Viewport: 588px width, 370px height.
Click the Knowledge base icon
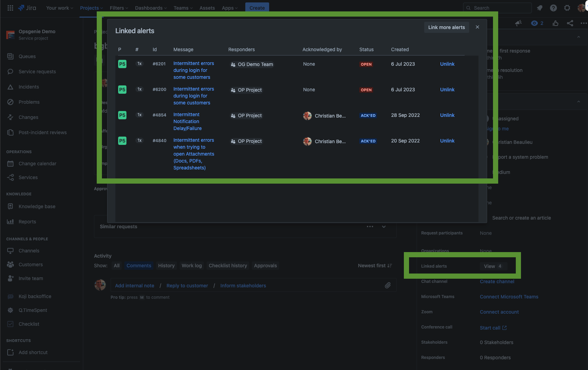[x=10, y=206]
